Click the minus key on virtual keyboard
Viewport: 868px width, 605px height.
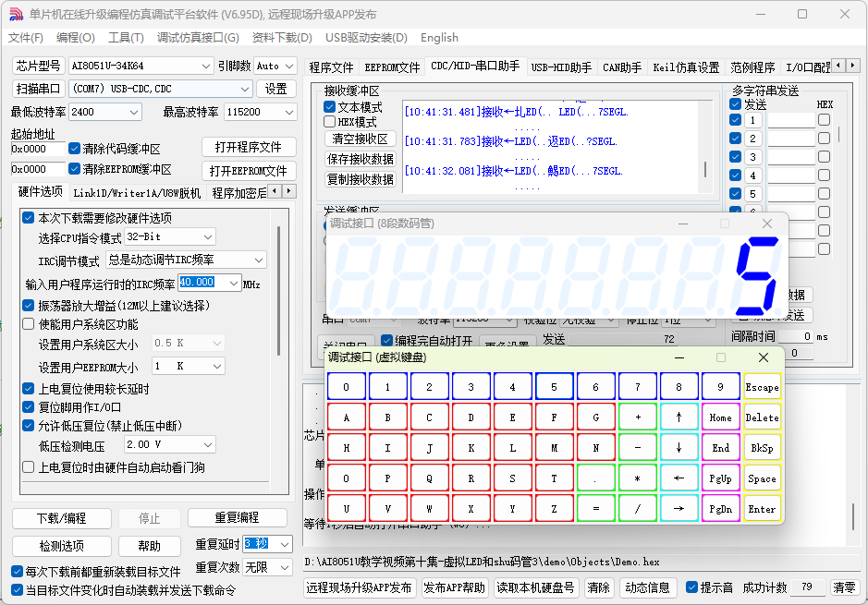pyautogui.click(x=638, y=448)
